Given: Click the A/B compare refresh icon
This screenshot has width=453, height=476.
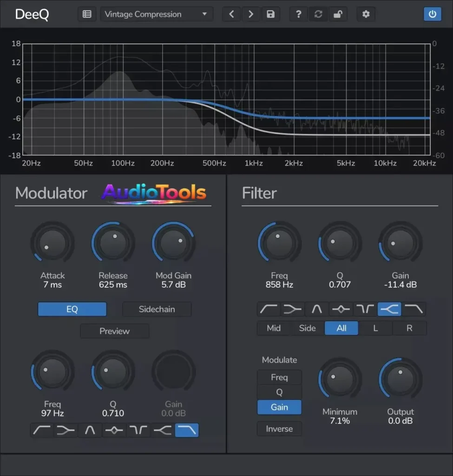Looking at the screenshot, I should click(318, 14).
